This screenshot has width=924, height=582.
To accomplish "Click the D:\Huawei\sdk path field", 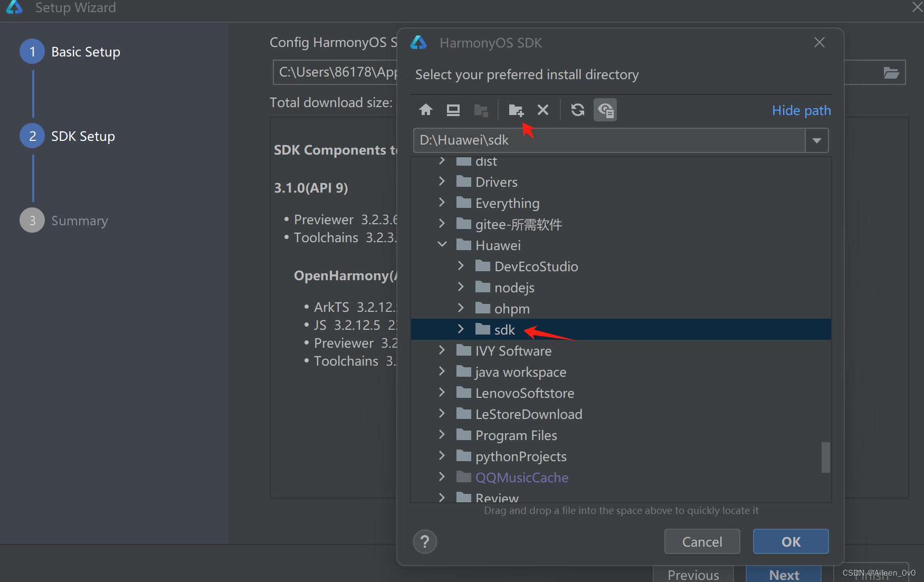I will click(x=609, y=140).
